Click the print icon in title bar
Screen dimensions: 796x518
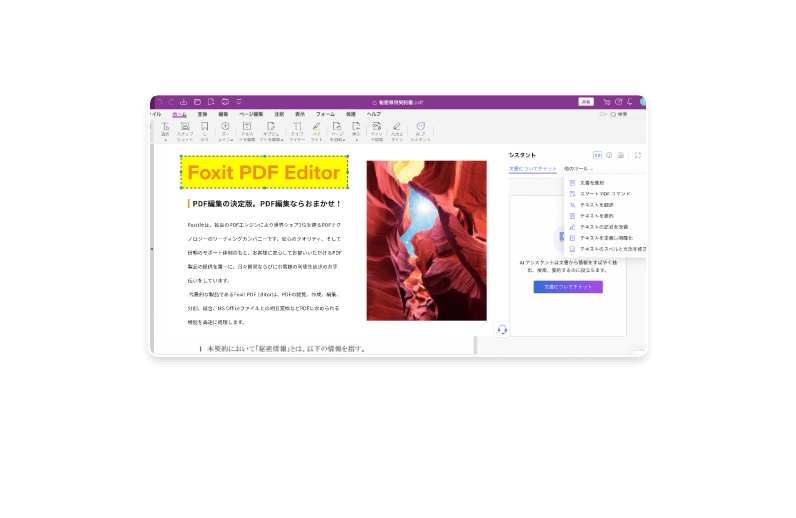coord(225,102)
